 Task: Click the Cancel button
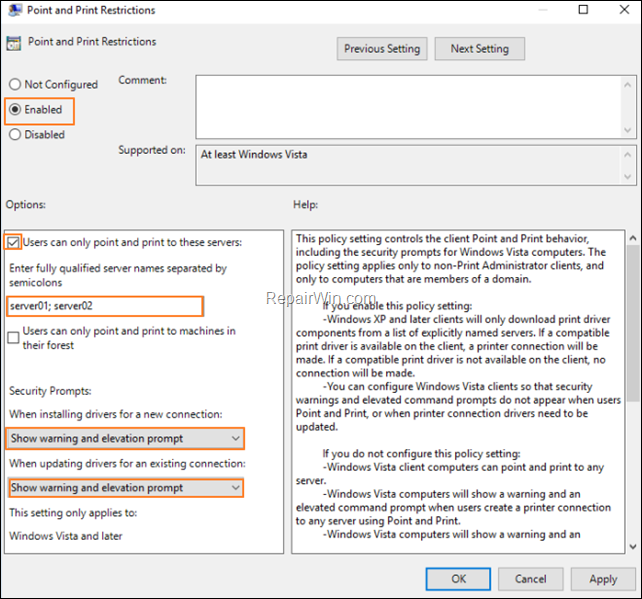[x=531, y=579]
